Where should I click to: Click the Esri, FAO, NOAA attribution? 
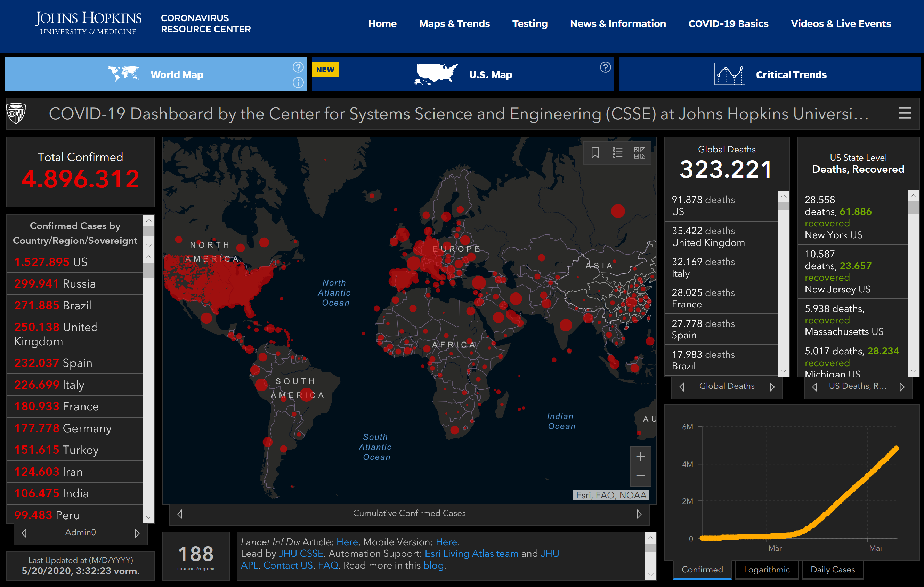tap(611, 495)
